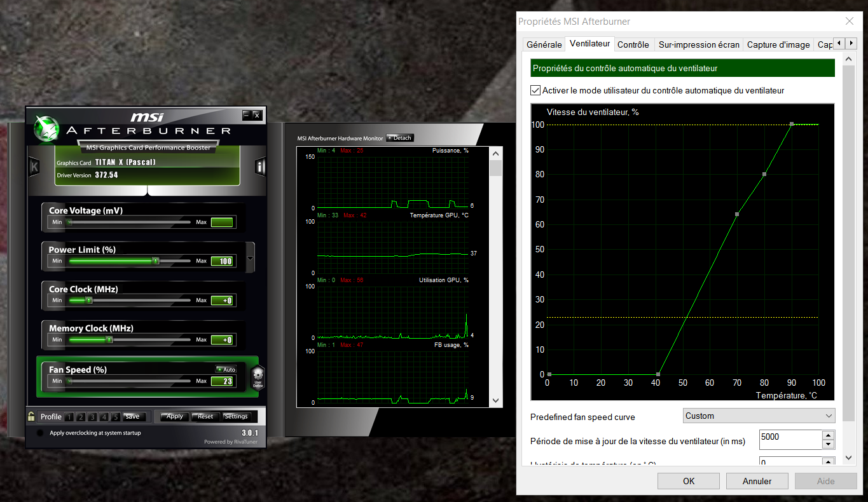Click the Memory Clock value field
The height and width of the screenshot is (502, 868).
(222, 340)
